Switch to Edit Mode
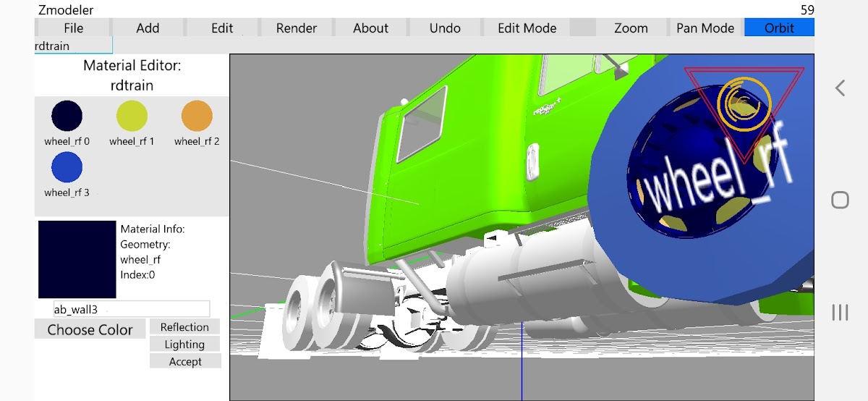The width and height of the screenshot is (868, 401). (527, 28)
